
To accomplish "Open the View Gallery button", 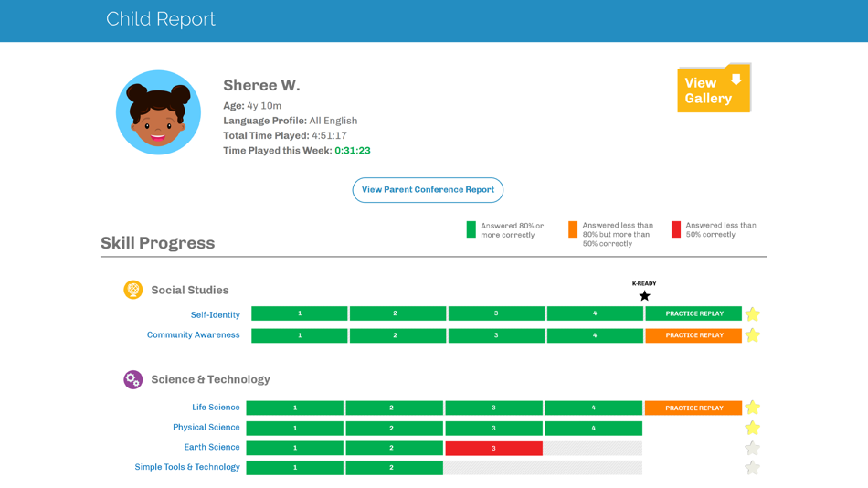I will 715,89.
